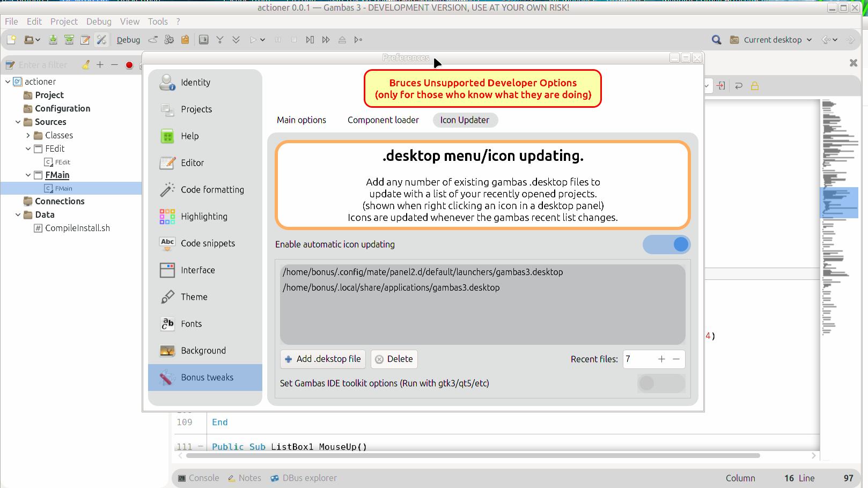Collapse the Sources folder in project tree
The width and height of the screenshot is (868, 488).
click(x=18, y=122)
